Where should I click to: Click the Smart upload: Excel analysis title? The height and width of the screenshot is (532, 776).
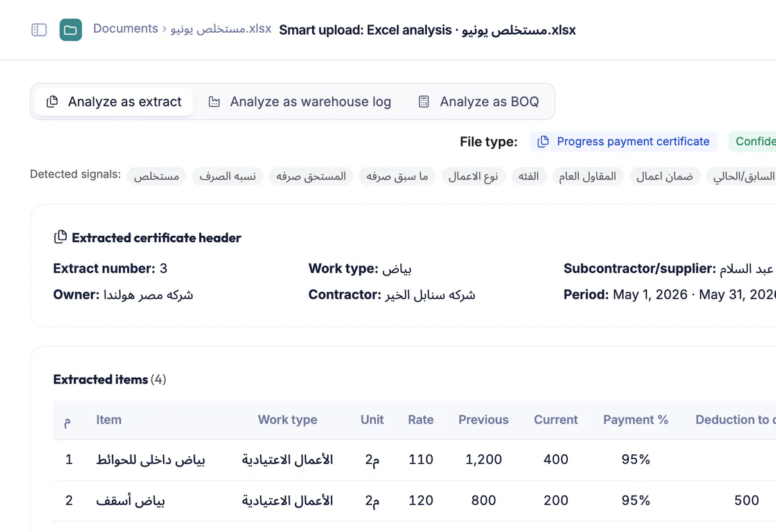[427, 30]
